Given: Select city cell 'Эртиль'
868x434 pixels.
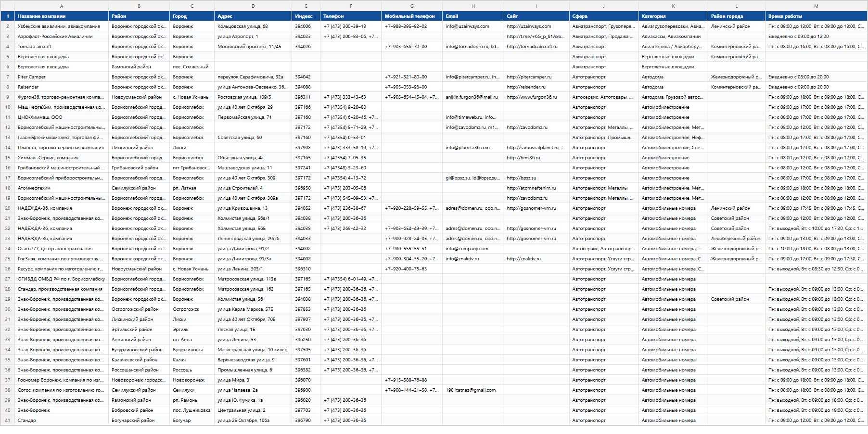Looking at the screenshot, I should click(192, 330).
